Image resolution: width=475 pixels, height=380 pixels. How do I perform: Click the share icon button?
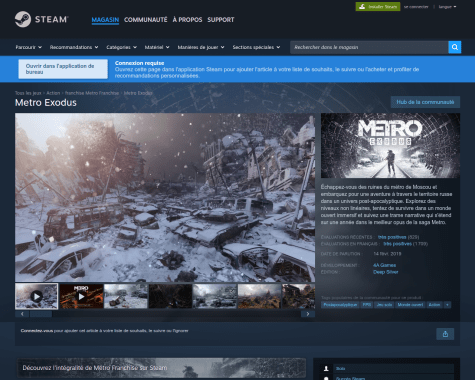445,334
